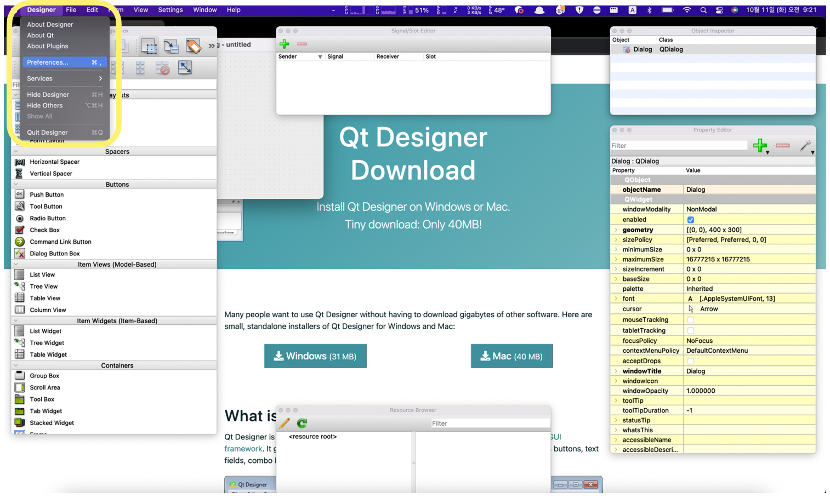Expand the geometry property
Screen dimensions: 830x504
tap(616, 230)
